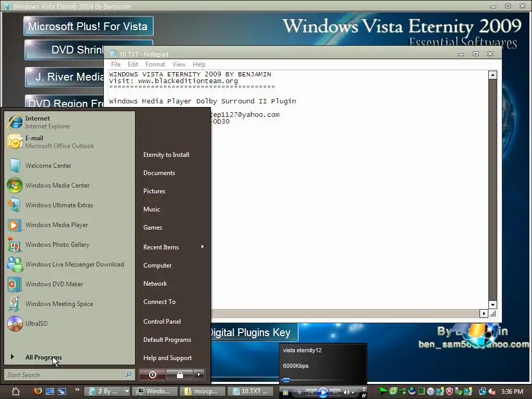
Task: Open Notepad Edit menu
Action: 132,64
